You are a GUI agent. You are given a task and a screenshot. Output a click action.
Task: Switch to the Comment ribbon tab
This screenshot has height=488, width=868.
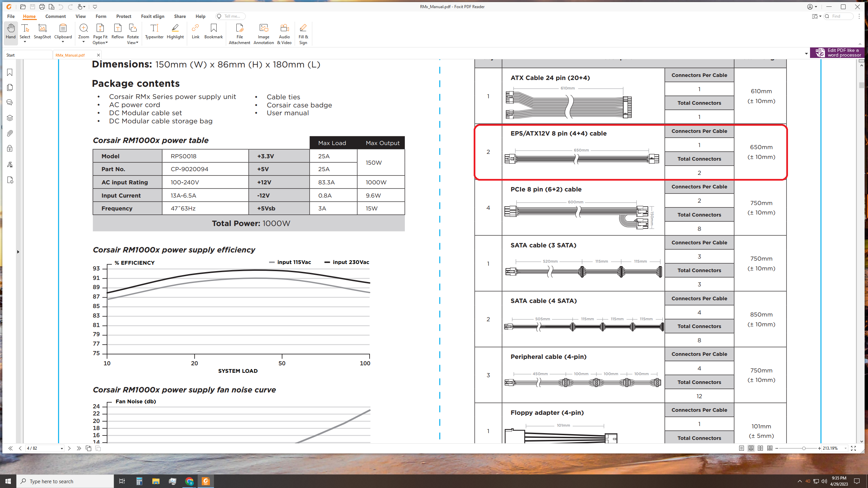pyautogui.click(x=56, y=16)
